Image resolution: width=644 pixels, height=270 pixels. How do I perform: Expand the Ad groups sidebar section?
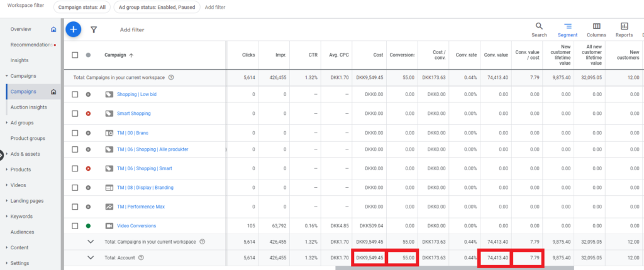coord(22,122)
